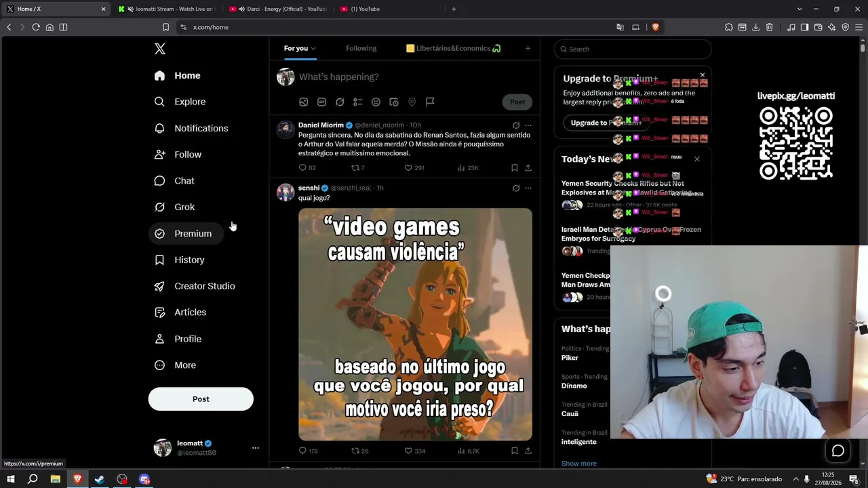Create a poll in the post composer
The width and height of the screenshot is (868, 488).
[x=357, y=102]
